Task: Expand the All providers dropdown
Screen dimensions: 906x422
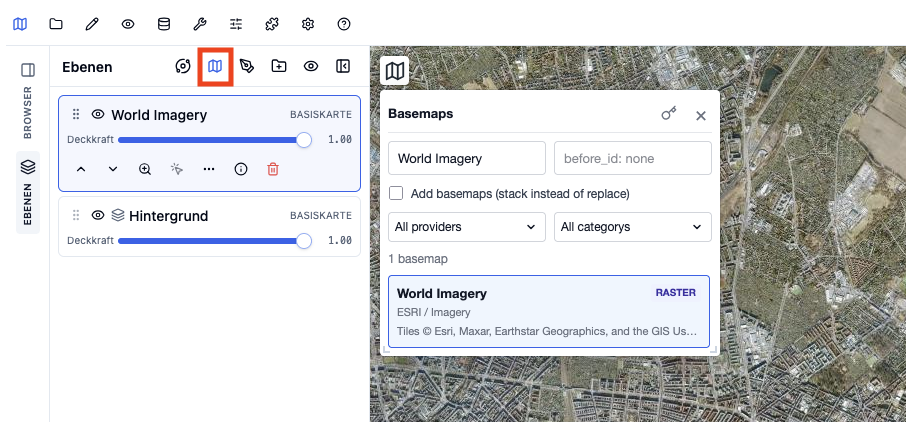Action: pyautogui.click(x=467, y=227)
